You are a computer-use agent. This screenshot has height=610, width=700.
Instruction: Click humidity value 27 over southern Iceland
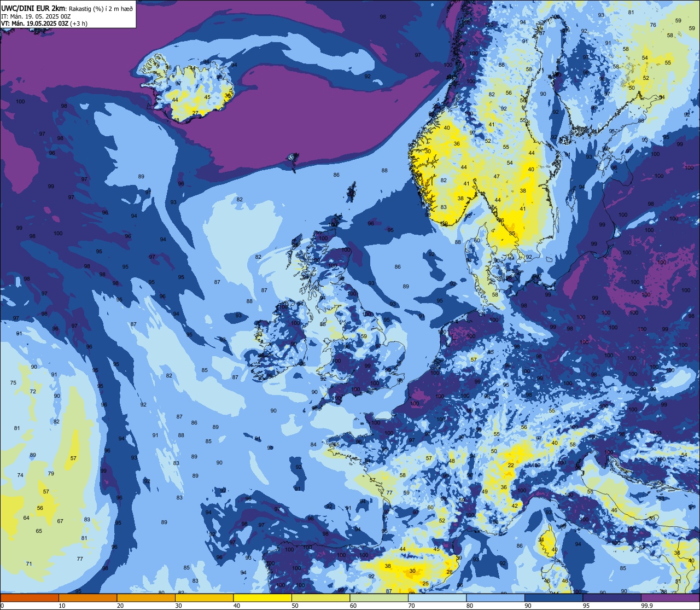click(x=195, y=113)
